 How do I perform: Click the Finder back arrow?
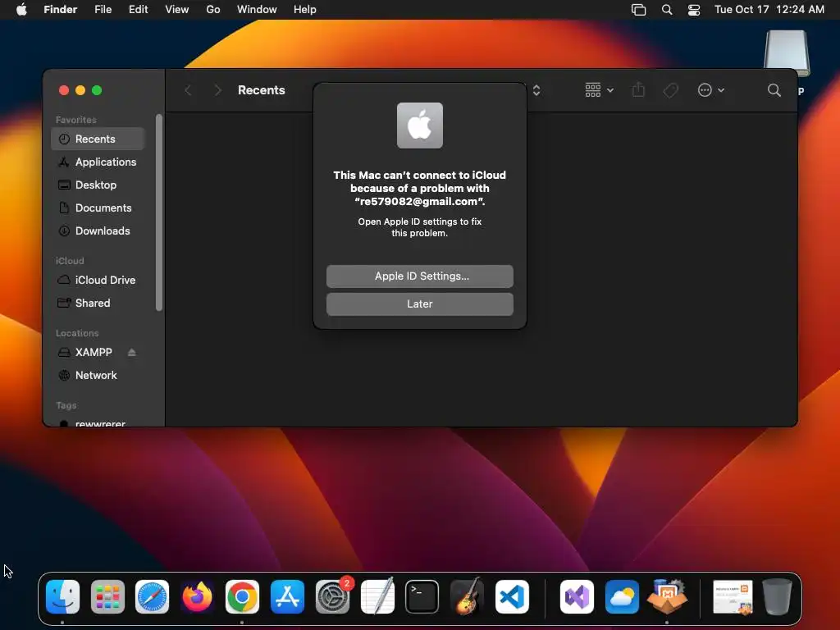pos(188,90)
